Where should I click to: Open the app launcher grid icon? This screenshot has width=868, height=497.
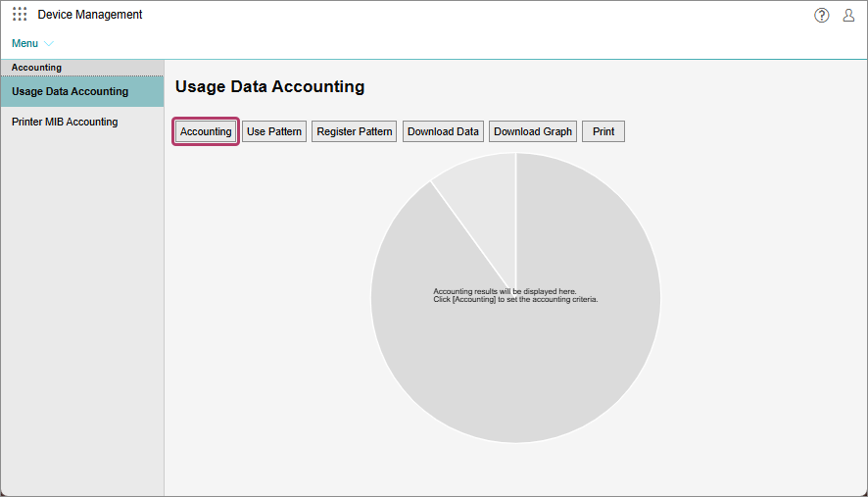[x=20, y=15]
